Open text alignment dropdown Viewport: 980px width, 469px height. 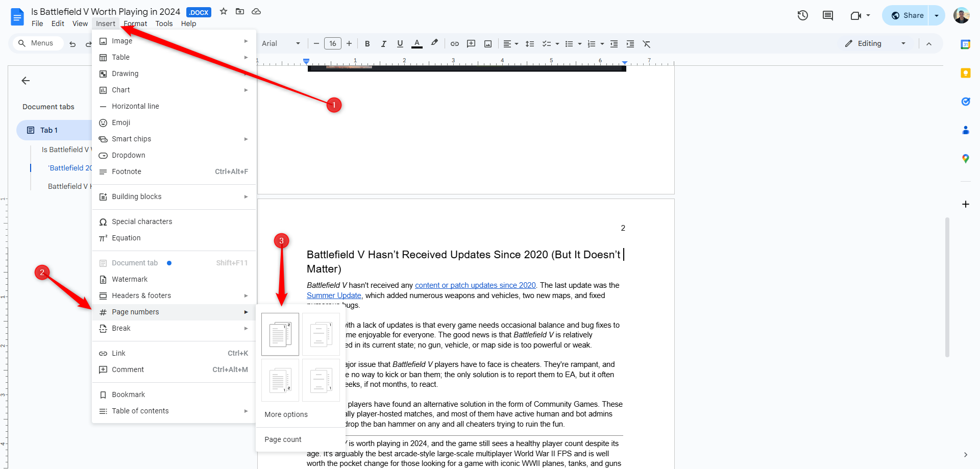click(x=510, y=44)
